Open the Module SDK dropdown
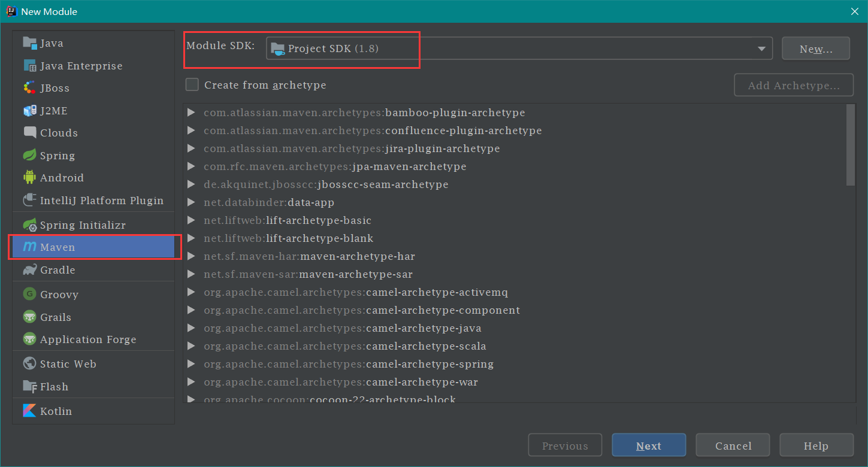Image resolution: width=868 pixels, height=467 pixels. (x=519, y=48)
